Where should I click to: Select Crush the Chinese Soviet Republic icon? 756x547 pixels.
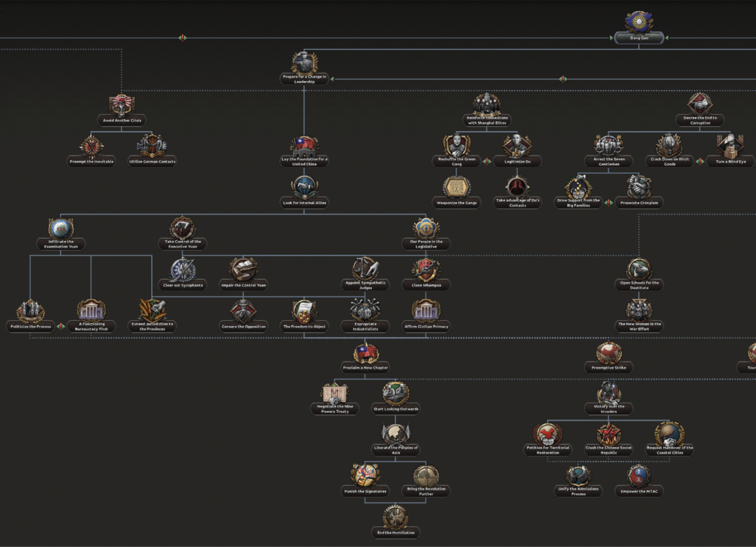pos(609,434)
